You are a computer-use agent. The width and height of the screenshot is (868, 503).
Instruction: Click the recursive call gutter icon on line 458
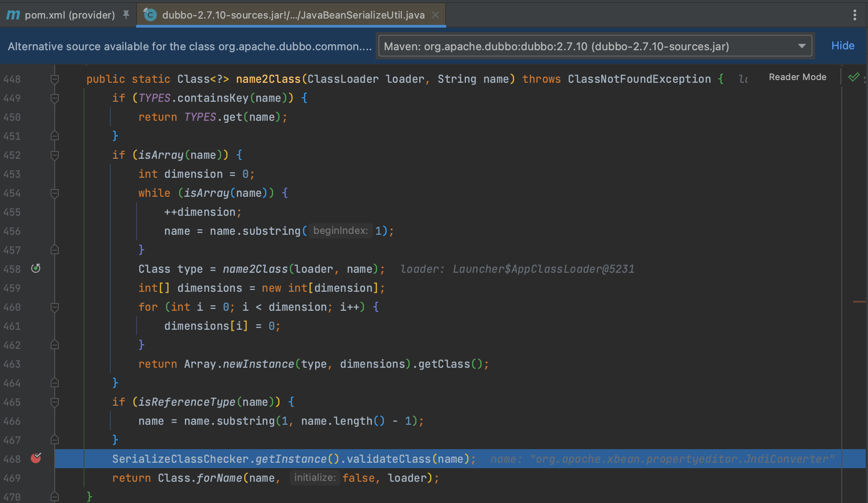[x=36, y=269]
